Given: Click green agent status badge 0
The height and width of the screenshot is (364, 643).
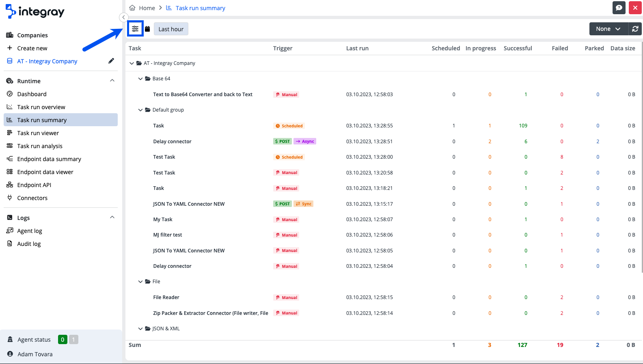Looking at the screenshot, I should (x=63, y=339).
